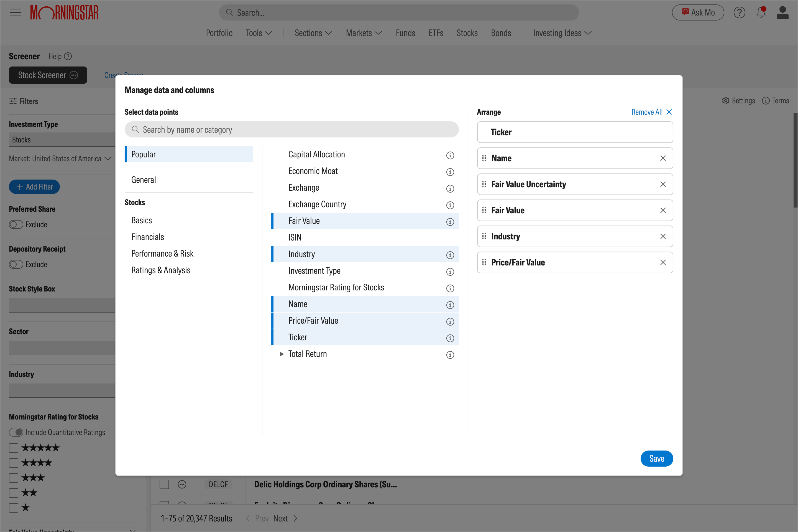
Task: Click Remove All link
Action: (x=651, y=112)
